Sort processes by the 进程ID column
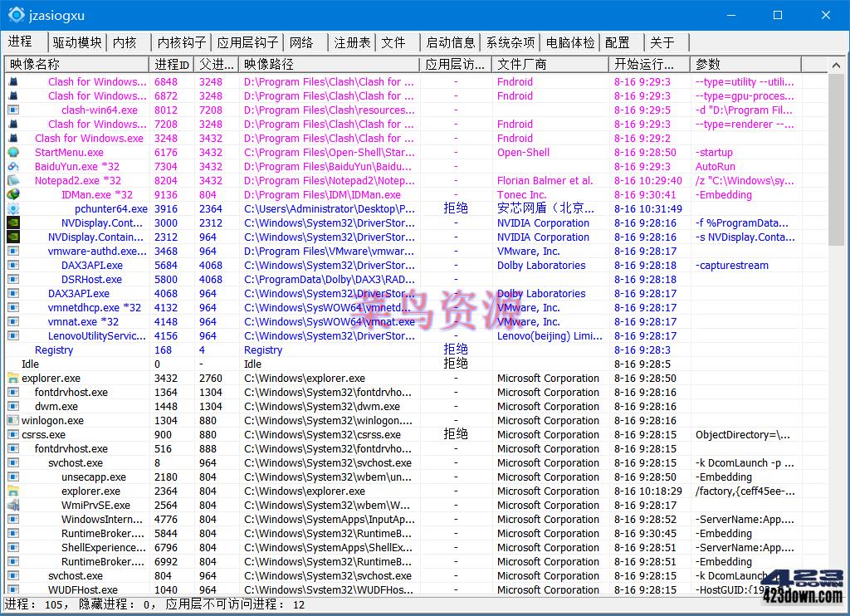 [172, 63]
